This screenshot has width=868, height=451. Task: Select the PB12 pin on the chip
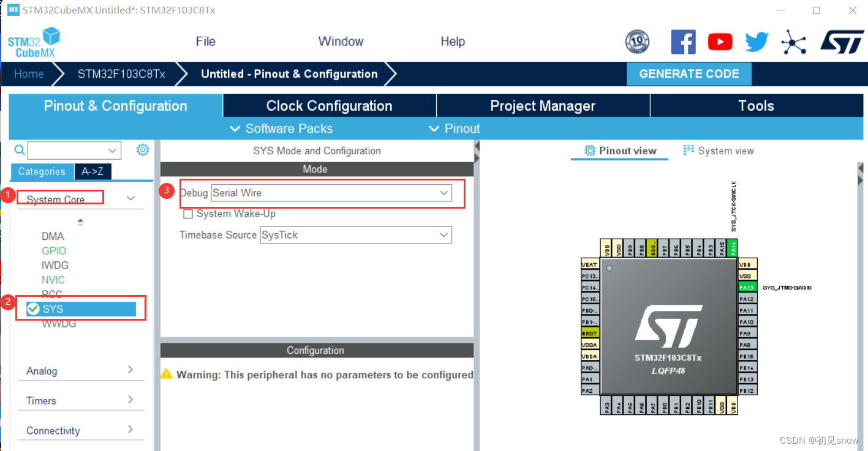pos(747,390)
